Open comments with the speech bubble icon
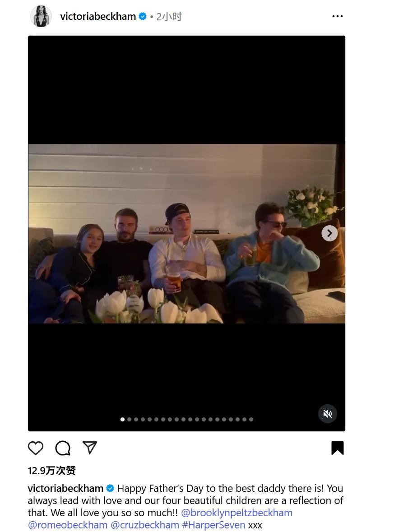 63,448
